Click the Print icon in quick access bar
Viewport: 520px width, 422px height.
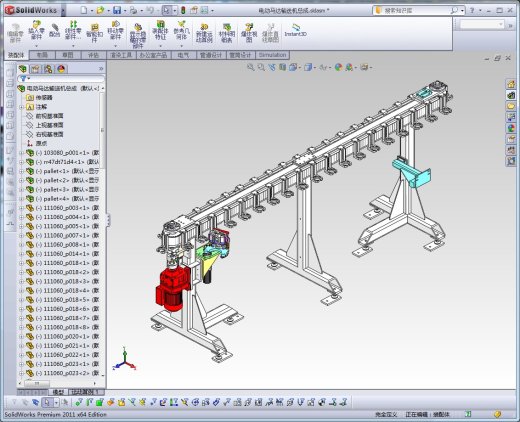tap(133, 10)
